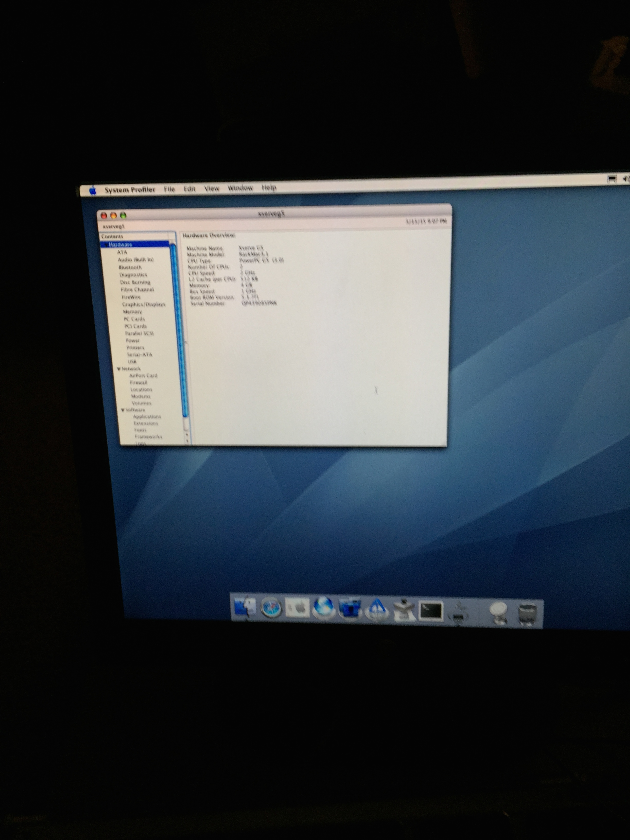The width and height of the screenshot is (630, 840).
Task: Click the blue triangular icon in the Dock
Action: click(x=377, y=609)
